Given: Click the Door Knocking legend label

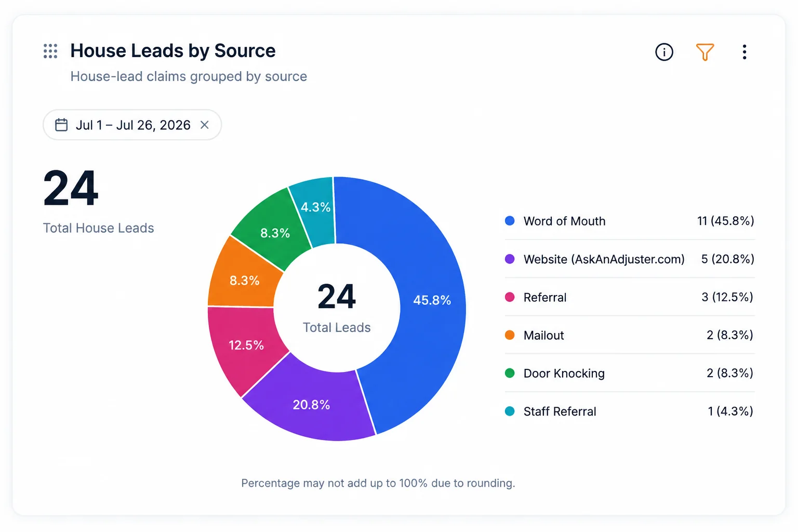Looking at the screenshot, I should (x=564, y=373).
